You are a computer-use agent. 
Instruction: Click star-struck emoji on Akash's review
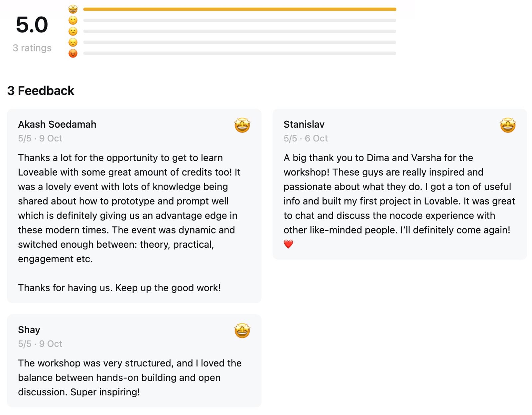tap(242, 125)
